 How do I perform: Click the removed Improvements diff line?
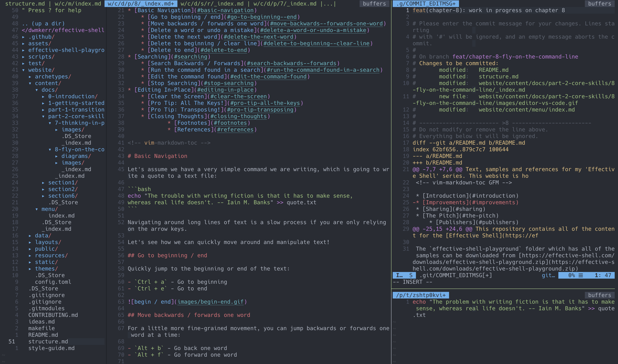point(465,202)
